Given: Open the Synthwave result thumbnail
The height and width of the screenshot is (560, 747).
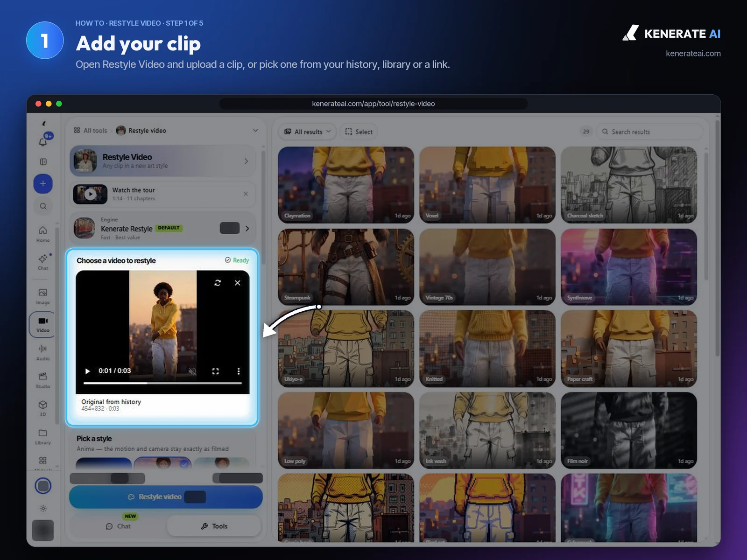Looking at the screenshot, I should [x=629, y=267].
